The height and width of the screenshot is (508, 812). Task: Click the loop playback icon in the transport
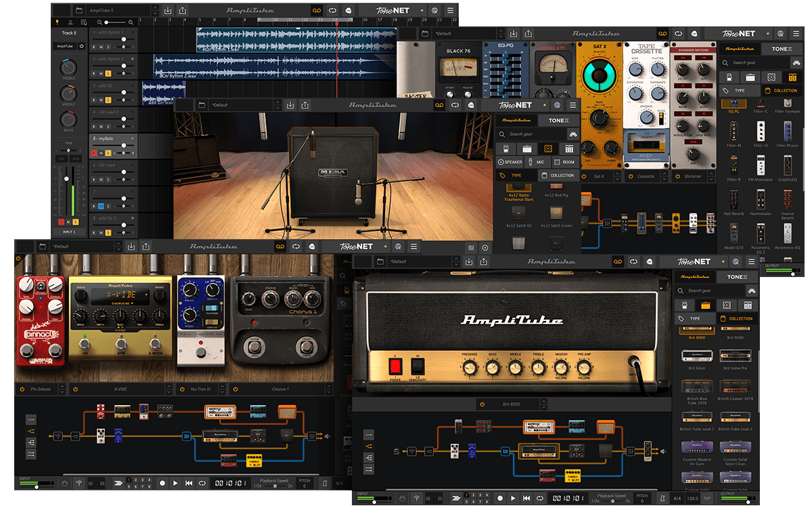(540, 496)
